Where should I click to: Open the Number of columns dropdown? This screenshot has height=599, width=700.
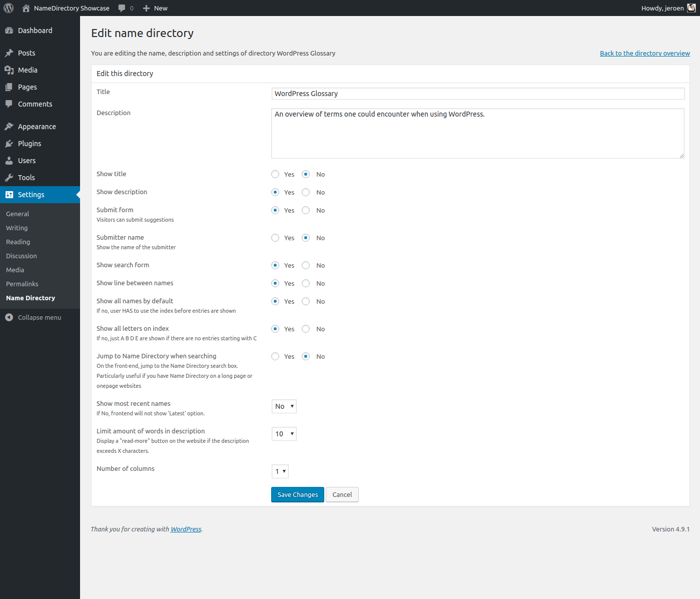(280, 471)
